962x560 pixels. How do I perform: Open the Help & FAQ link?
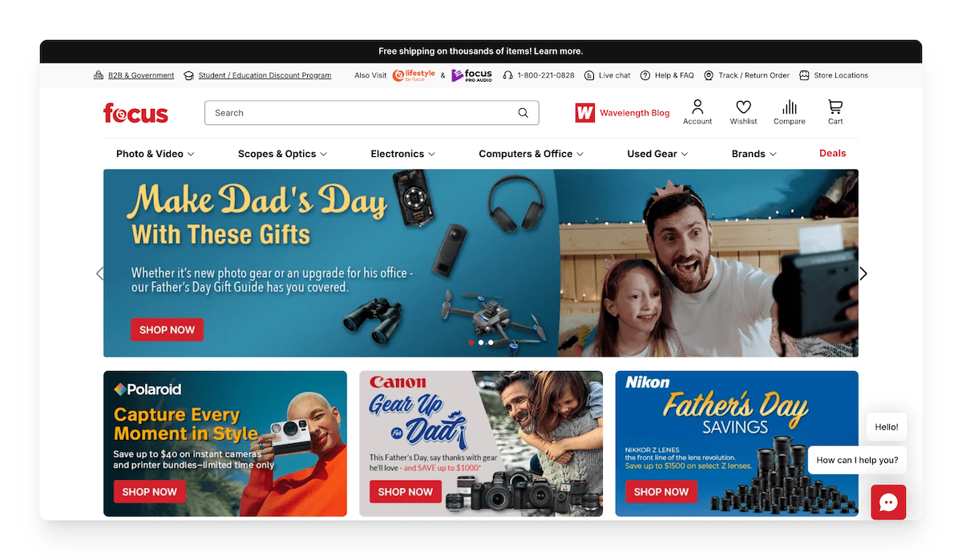coord(674,75)
